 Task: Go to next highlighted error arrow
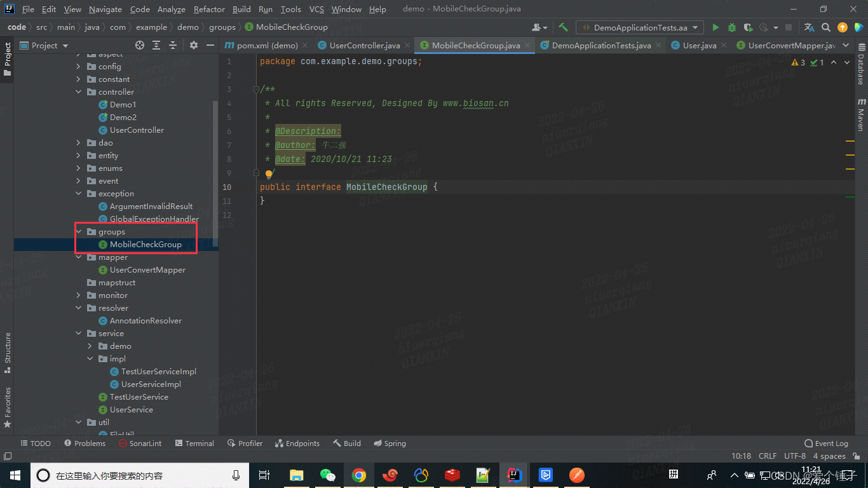click(x=848, y=62)
